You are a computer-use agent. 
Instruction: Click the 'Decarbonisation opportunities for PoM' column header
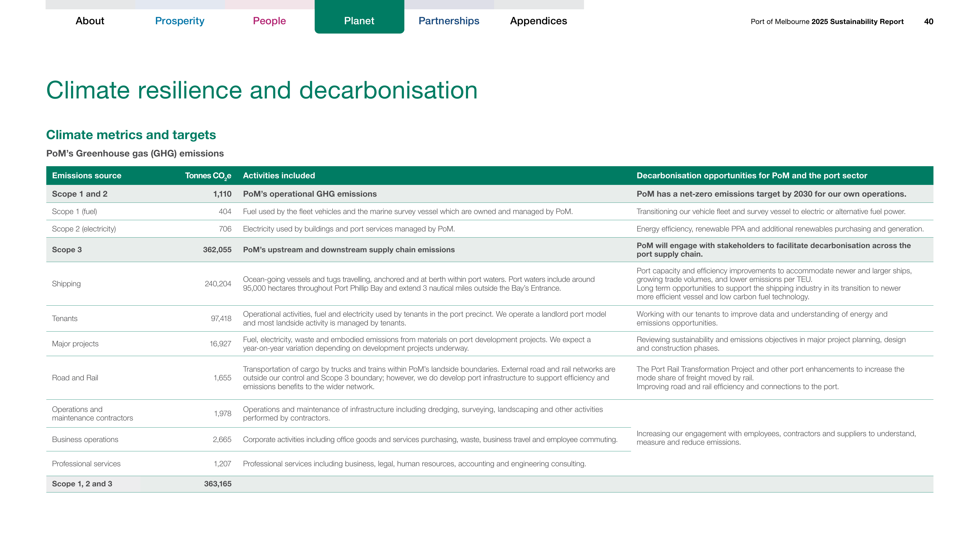point(752,176)
